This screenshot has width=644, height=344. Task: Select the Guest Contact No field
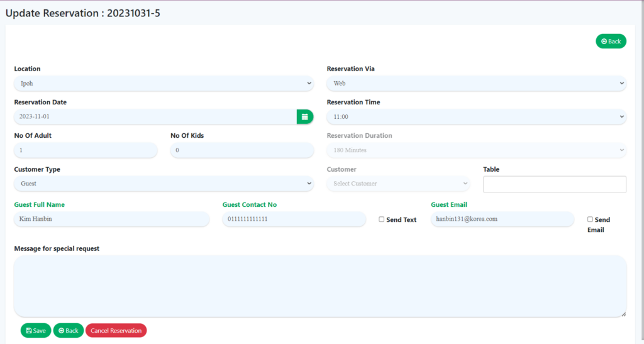294,219
